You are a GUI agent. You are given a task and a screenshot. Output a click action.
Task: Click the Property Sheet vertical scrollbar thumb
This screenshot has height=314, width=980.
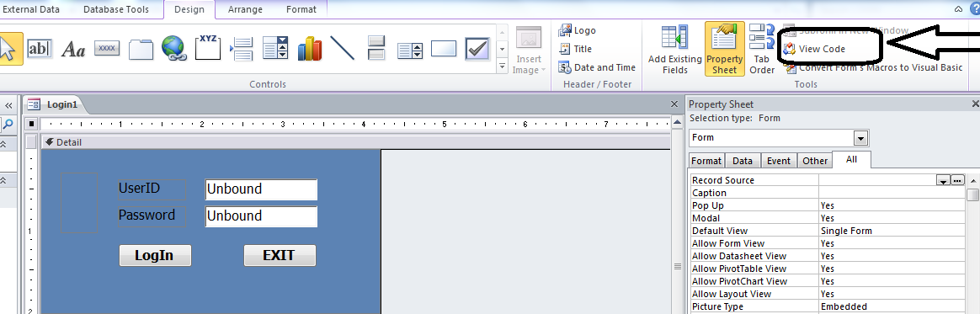pyautogui.click(x=972, y=195)
